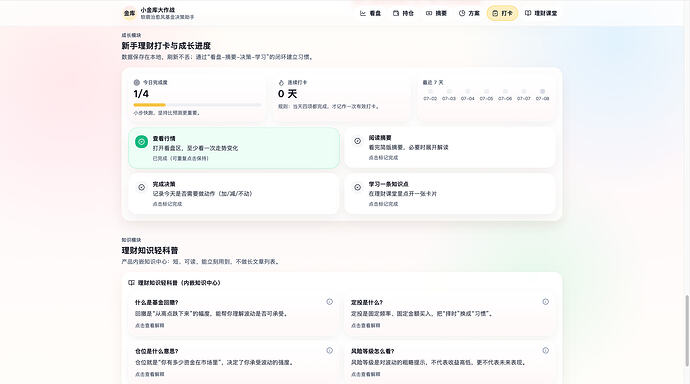This screenshot has width=690, height=384.
Task: Click the 07-08 day marker dot
Action: point(543,91)
